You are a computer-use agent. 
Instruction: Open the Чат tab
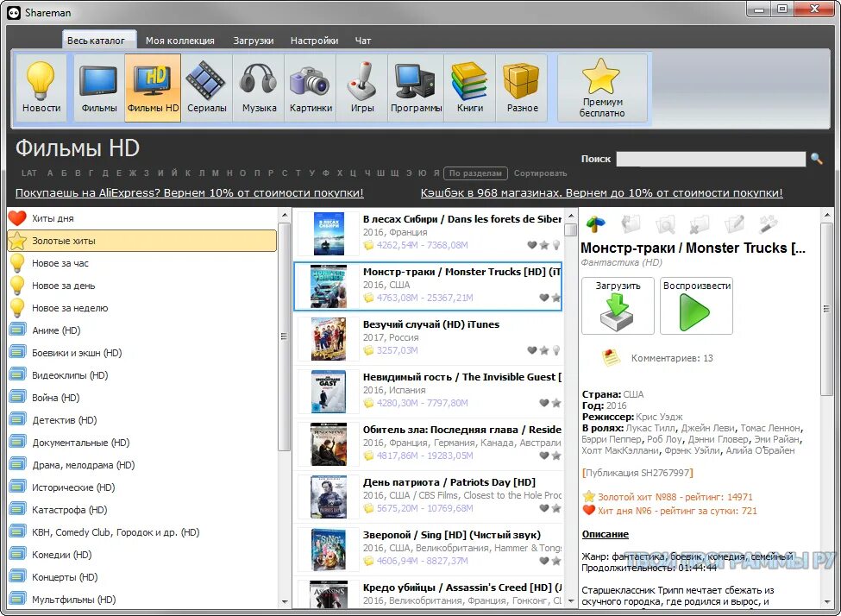(363, 41)
